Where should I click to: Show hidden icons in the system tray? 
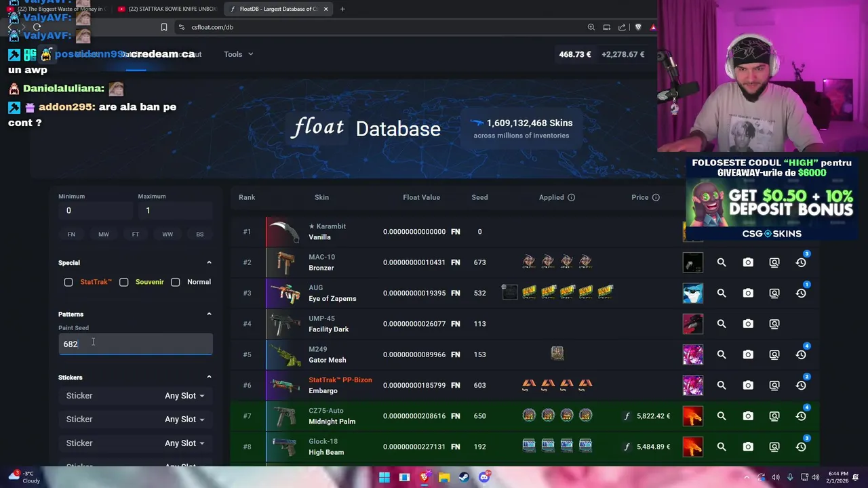pyautogui.click(x=747, y=477)
